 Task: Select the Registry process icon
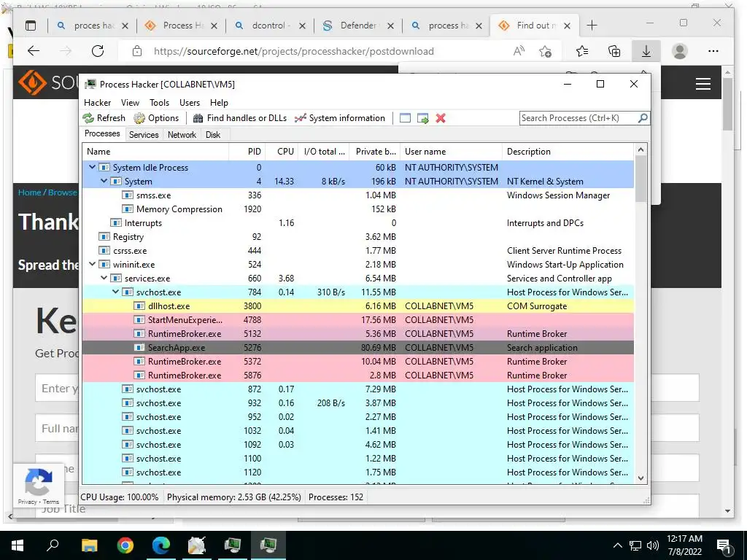(x=104, y=237)
